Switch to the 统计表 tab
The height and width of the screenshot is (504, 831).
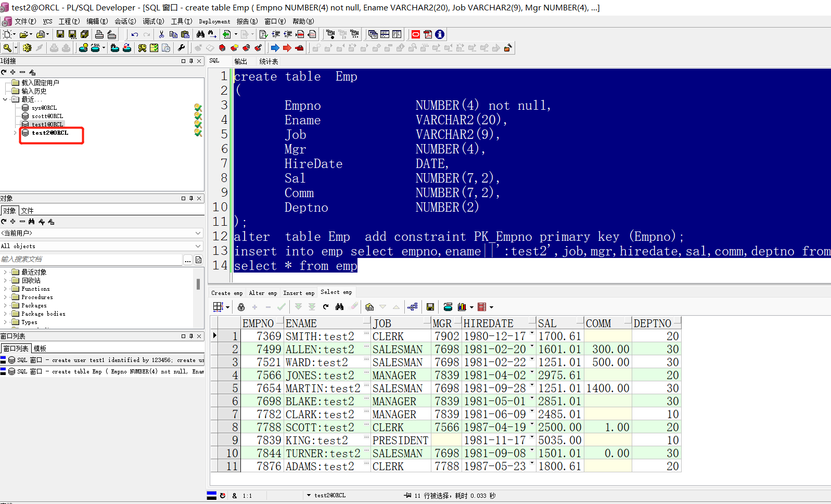click(x=269, y=61)
